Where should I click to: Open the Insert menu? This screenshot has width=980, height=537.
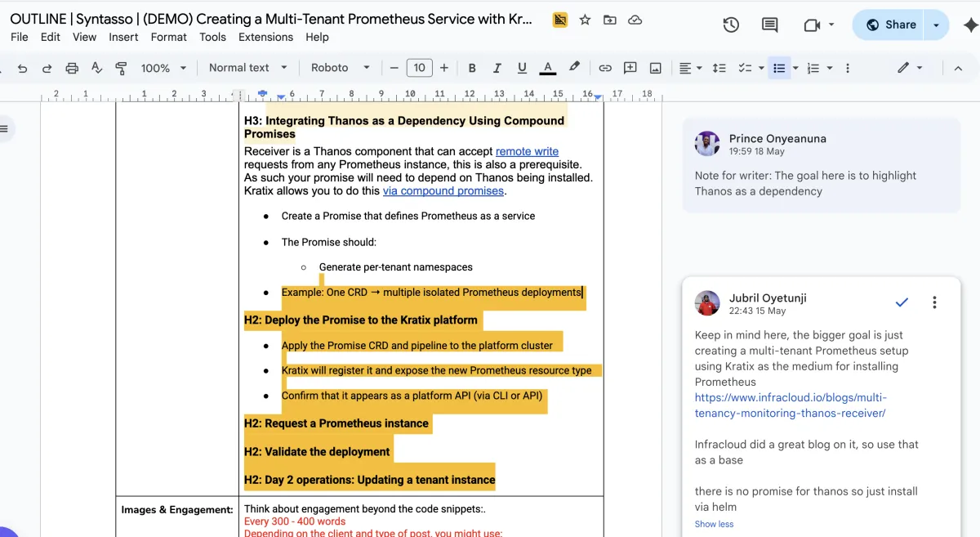pos(123,37)
